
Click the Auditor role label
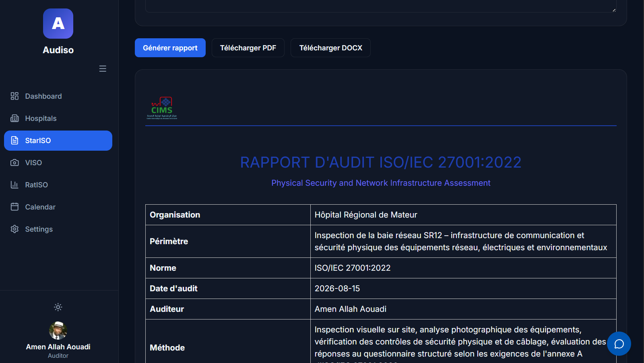[58, 356]
